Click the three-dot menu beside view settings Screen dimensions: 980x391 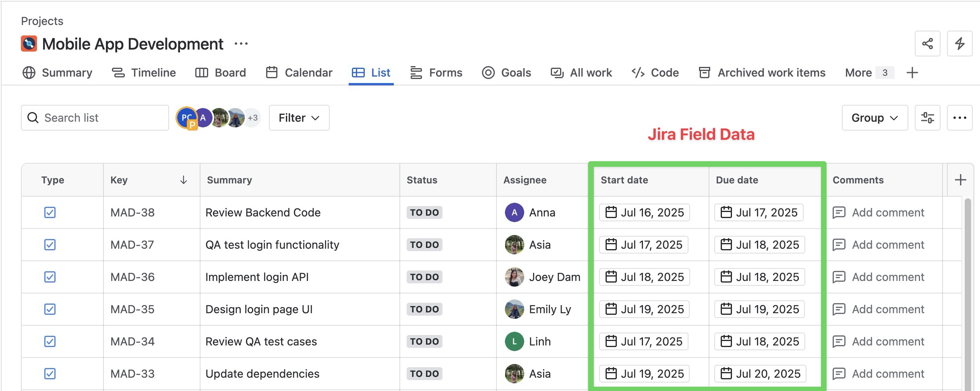(959, 118)
